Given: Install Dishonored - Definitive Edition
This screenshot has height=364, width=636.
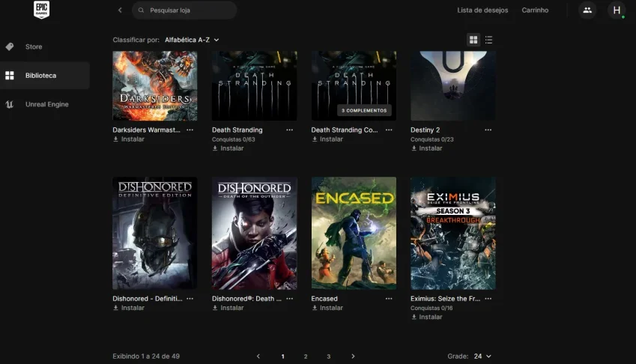Looking at the screenshot, I should pyautogui.click(x=129, y=308).
